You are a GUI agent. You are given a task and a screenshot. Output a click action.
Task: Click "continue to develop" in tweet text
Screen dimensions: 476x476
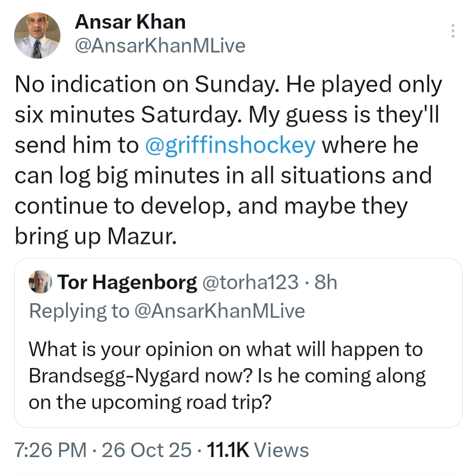coord(119,206)
